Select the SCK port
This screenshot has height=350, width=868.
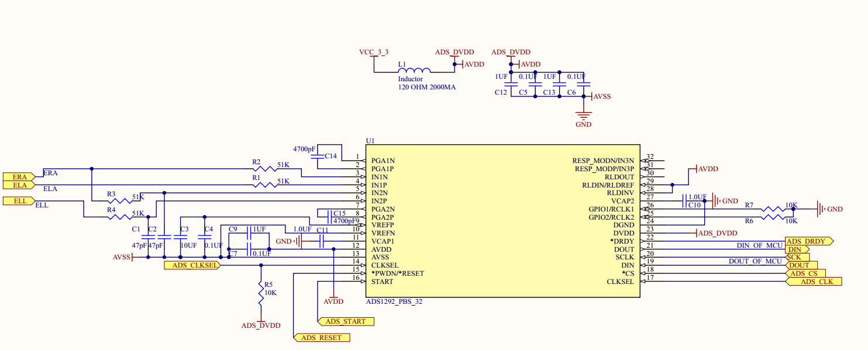798,257
